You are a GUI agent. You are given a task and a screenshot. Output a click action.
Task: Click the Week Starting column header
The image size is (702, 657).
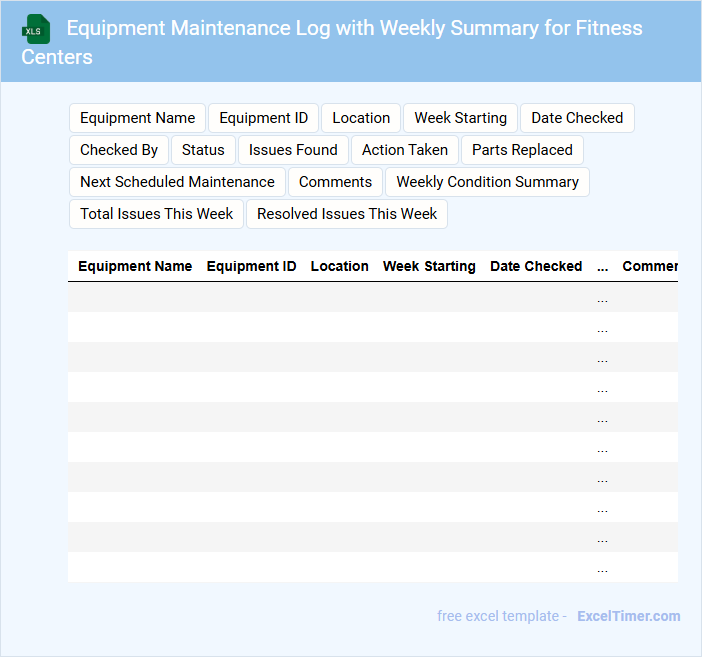429,266
